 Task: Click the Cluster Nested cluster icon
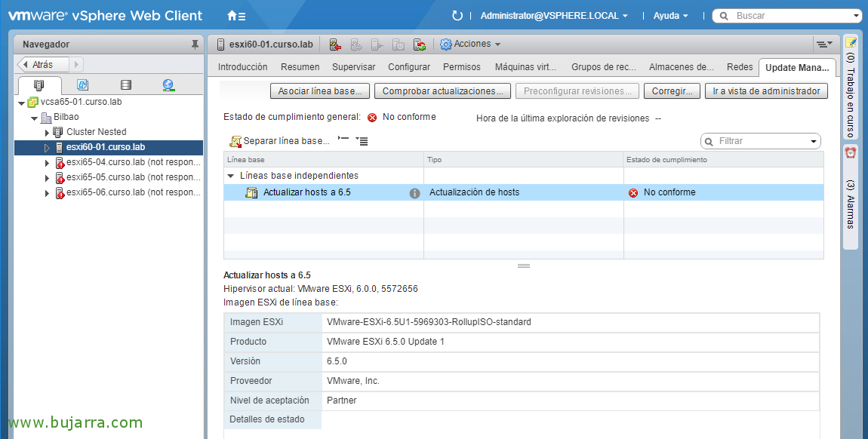[57, 132]
